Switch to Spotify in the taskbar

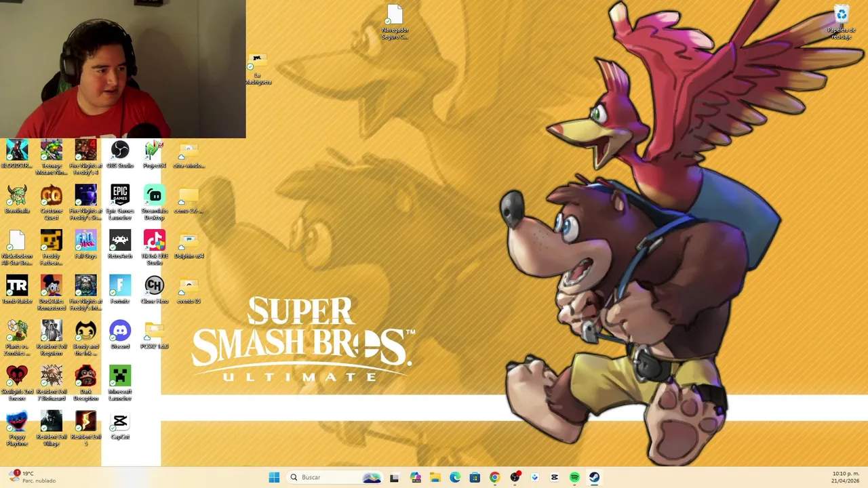pos(574,477)
